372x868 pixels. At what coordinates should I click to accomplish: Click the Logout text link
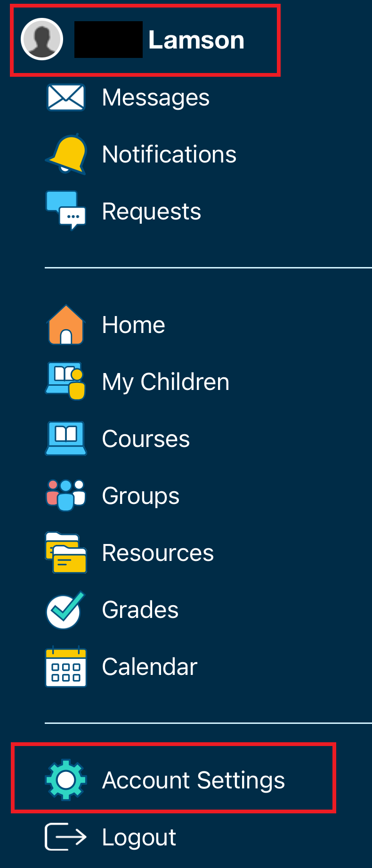click(x=139, y=837)
